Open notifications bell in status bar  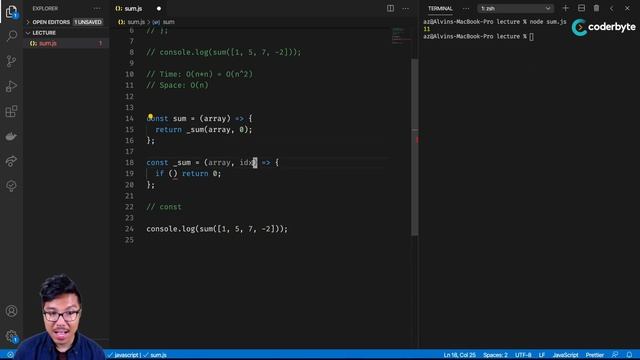pyautogui.click(x=629, y=355)
